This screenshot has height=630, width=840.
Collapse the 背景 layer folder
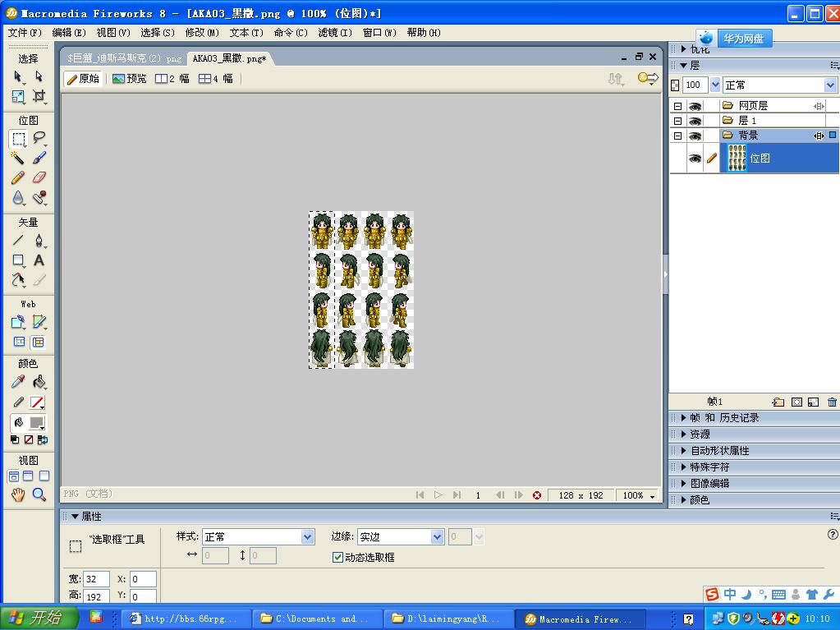click(677, 136)
